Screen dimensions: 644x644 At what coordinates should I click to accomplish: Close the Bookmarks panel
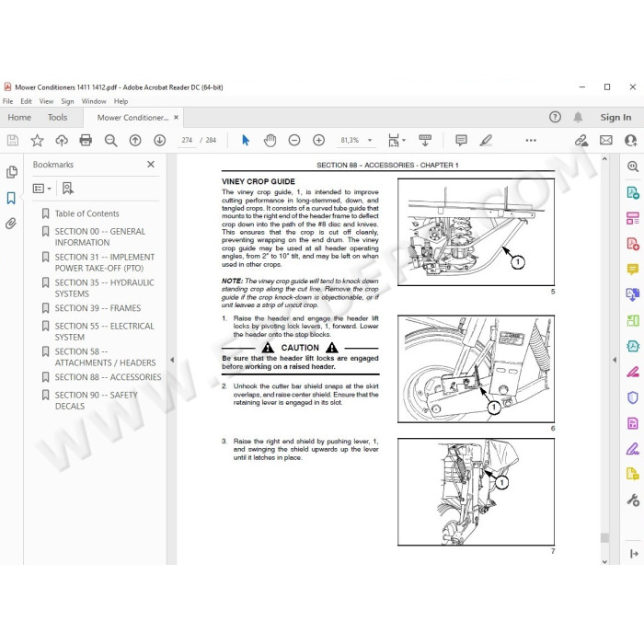tap(151, 165)
